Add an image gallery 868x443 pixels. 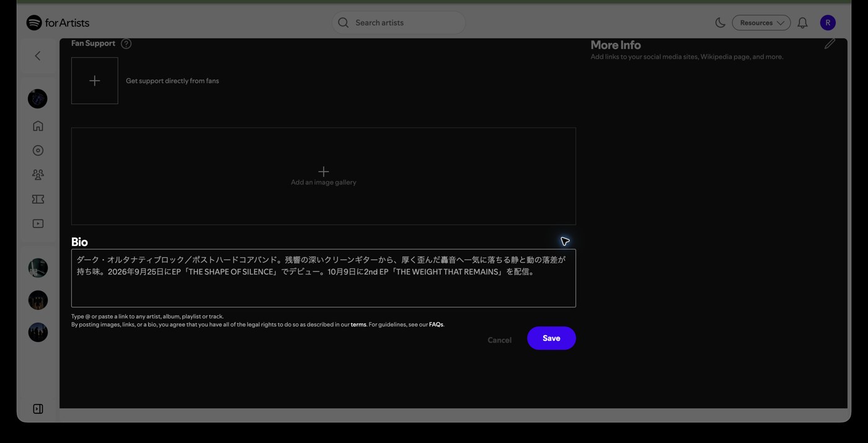coord(324,176)
